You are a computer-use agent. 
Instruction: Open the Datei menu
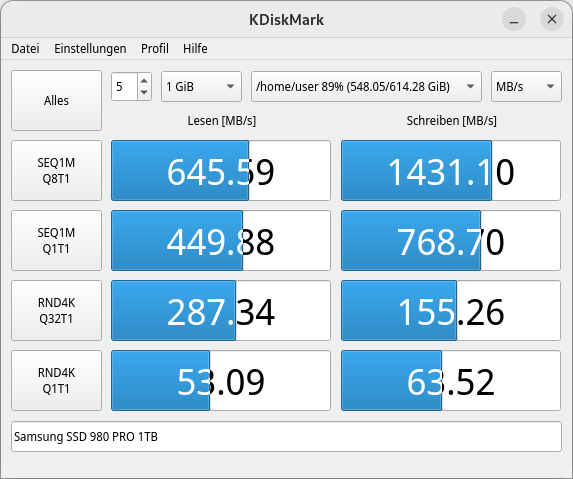pyautogui.click(x=25, y=49)
